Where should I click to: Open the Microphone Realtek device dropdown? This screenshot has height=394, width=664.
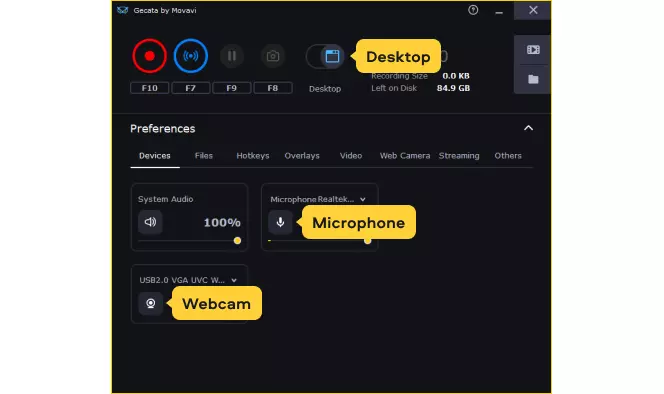click(x=318, y=199)
